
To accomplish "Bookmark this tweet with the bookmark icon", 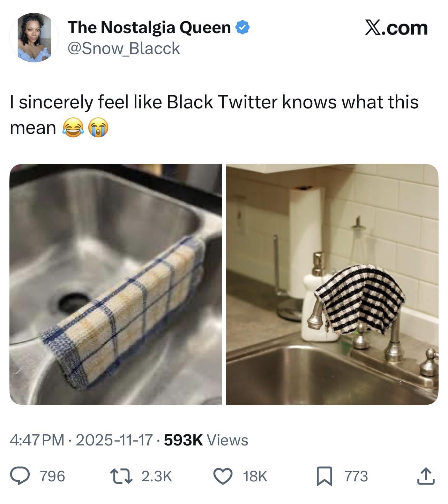I will point(324,476).
